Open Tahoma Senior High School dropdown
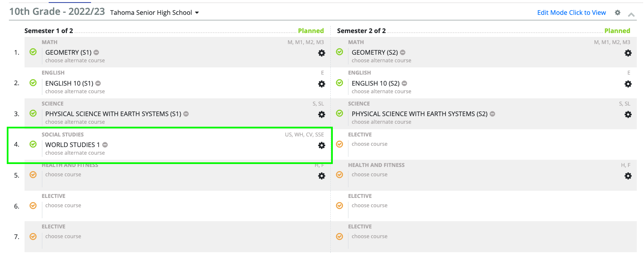644x253 pixels. [155, 13]
